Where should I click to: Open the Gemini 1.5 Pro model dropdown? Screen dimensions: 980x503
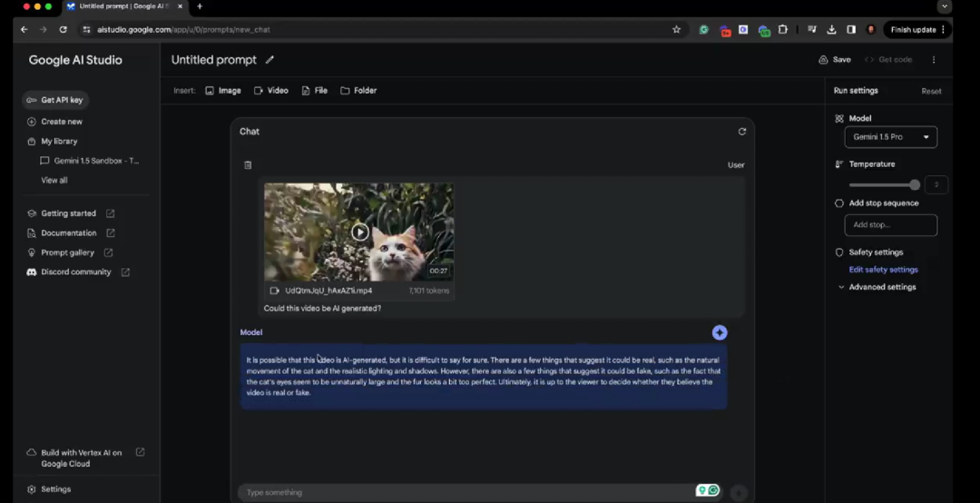pyautogui.click(x=891, y=137)
